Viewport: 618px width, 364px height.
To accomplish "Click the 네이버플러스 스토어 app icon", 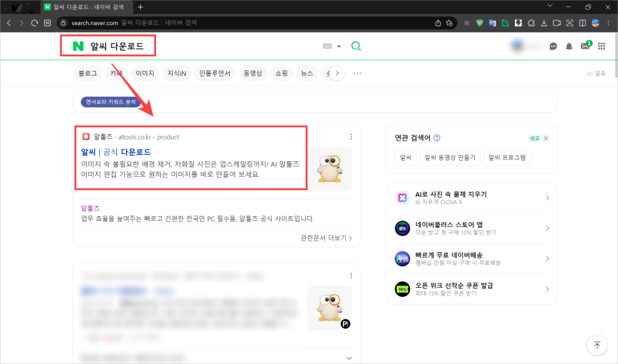I will 402,228.
